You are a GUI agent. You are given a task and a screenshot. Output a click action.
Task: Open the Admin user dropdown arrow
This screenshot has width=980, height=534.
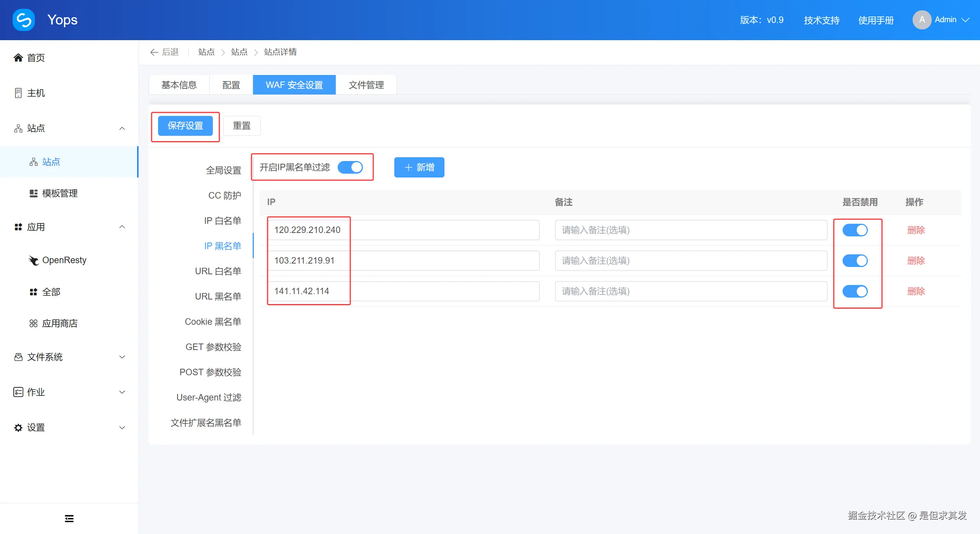tap(965, 20)
